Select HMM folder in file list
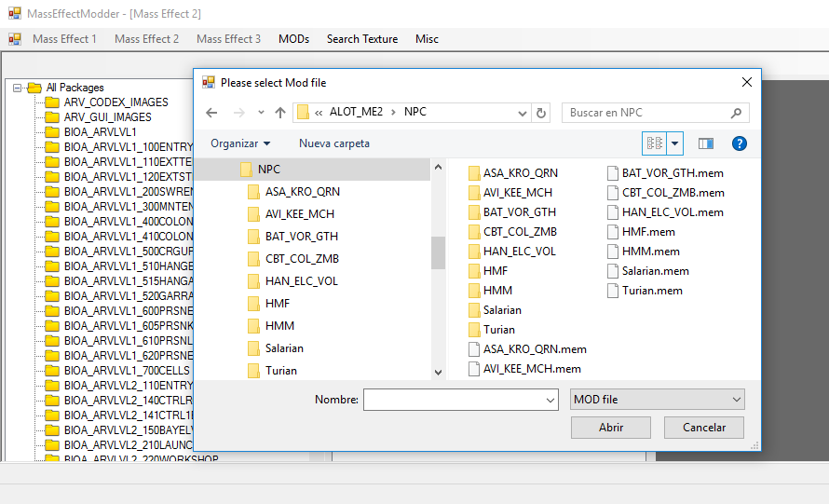This screenshot has width=829, height=504. pyautogui.click(x=490, y=291)
